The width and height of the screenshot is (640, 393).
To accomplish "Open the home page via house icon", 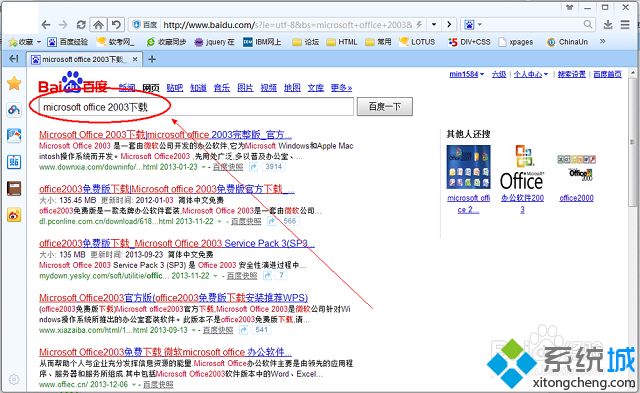I will point(98,25).
